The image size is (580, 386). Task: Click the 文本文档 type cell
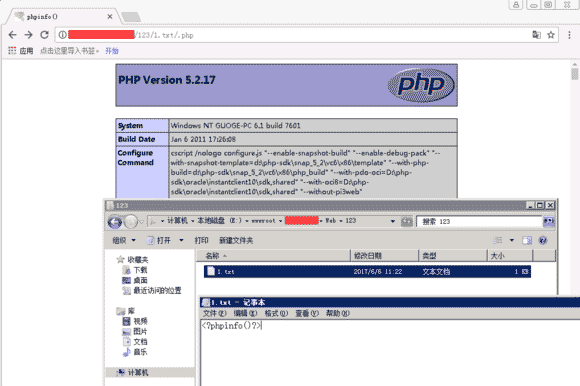pos(436,271)
